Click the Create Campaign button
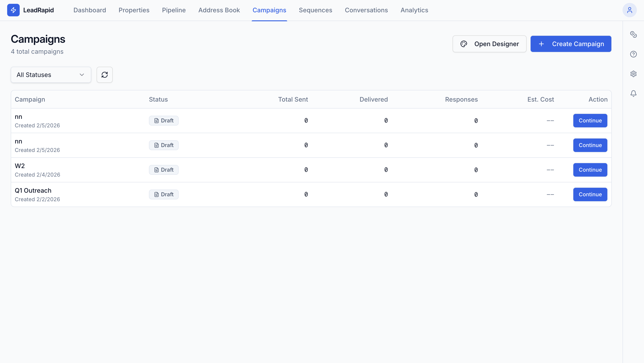The width and height of the screenshot is (644, 363). (x=571, y=44)
